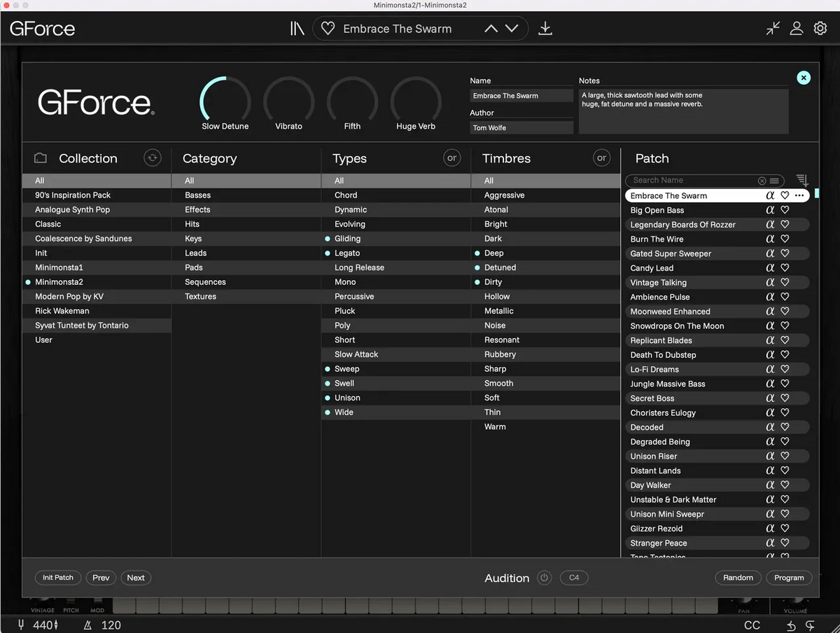The image size is (840, 633).
Task: Open the CC mapping control
Action: click(x=752, y=625)
